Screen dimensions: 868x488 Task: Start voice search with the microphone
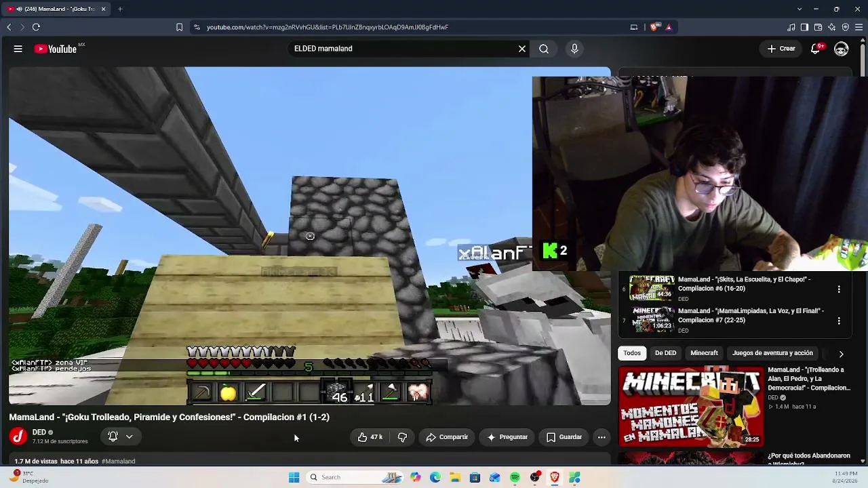574,49
